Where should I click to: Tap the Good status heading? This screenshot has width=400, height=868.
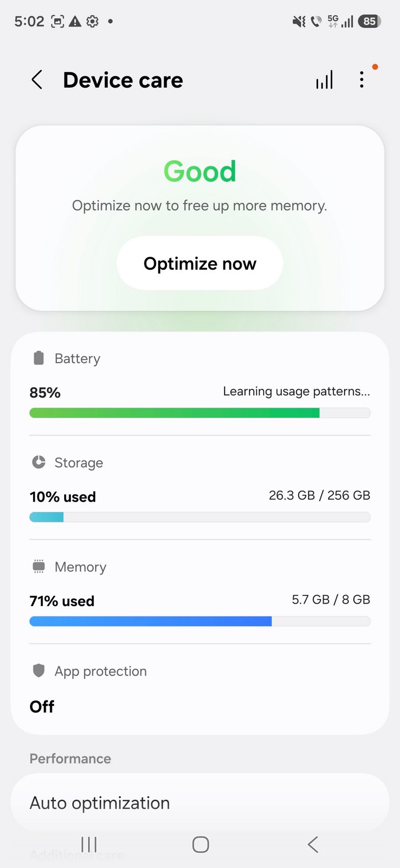coord(199,171)
